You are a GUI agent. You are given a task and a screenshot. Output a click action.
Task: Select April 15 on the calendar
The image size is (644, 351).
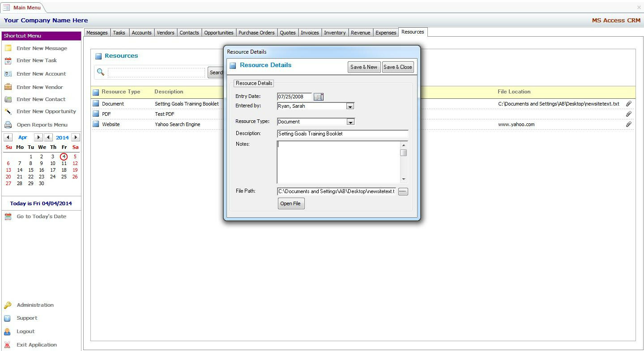point(31,170)
